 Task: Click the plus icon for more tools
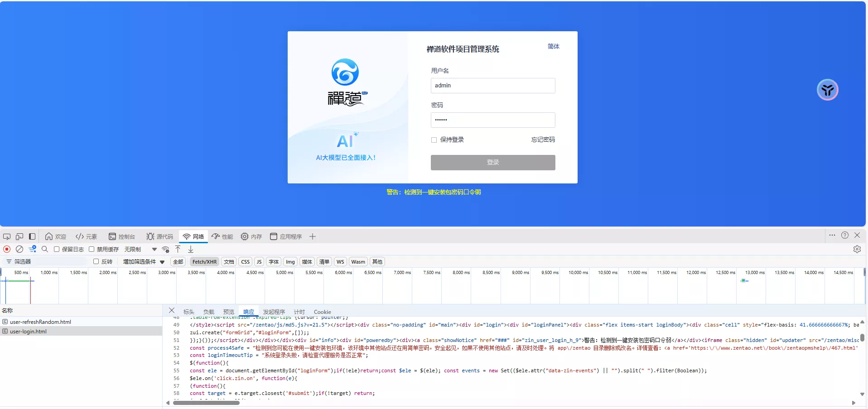[313, 236]
